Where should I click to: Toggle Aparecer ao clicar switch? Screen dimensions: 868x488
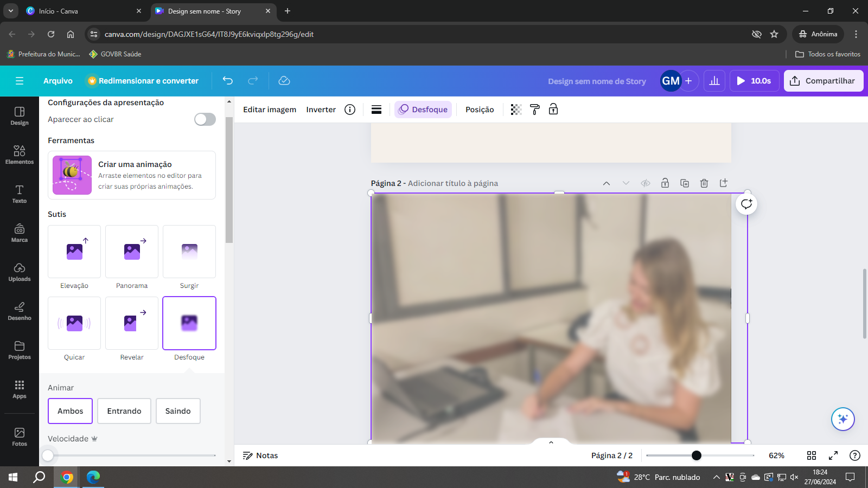205,119
